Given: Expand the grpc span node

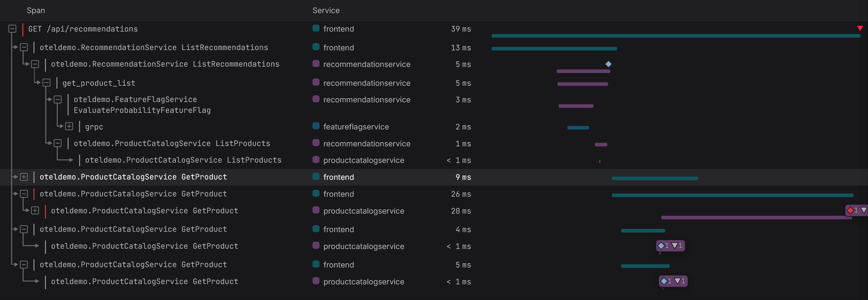Looking at the screenshot, I should [69, 127].
